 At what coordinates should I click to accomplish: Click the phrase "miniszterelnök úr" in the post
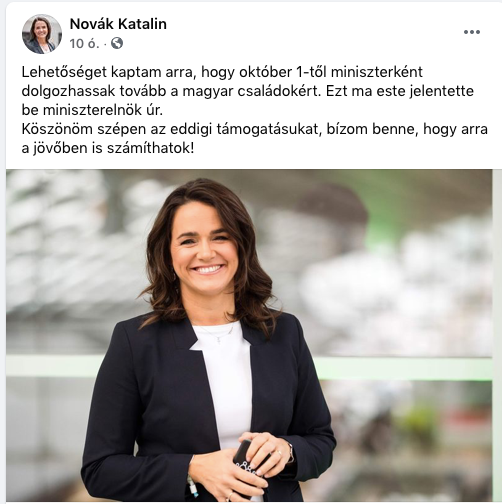103,110
